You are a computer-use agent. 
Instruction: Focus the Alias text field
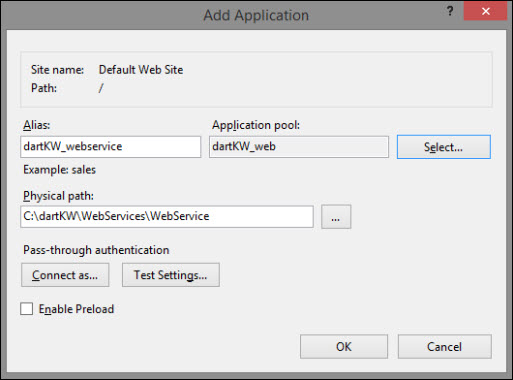111,147
